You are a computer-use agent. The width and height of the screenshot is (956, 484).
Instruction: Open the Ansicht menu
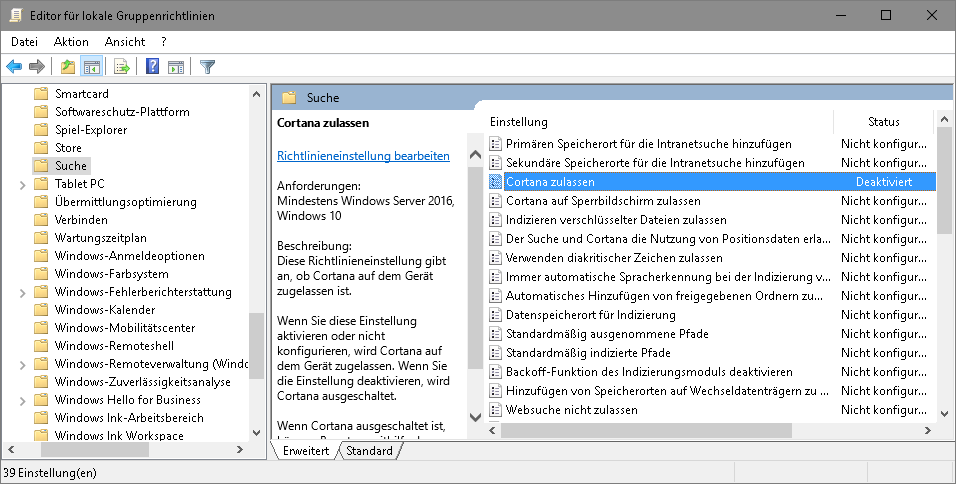click(125, 42)
